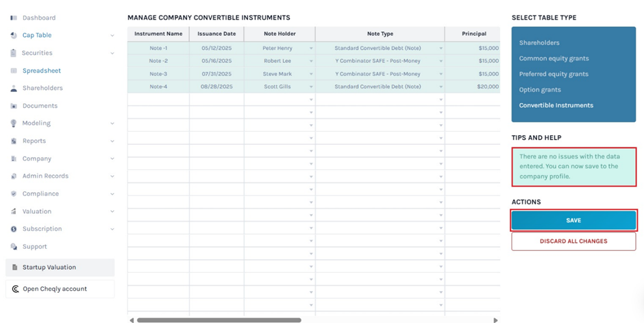
Task: Open the Spreadsheet sidebar item
Action: pos(41,71)
